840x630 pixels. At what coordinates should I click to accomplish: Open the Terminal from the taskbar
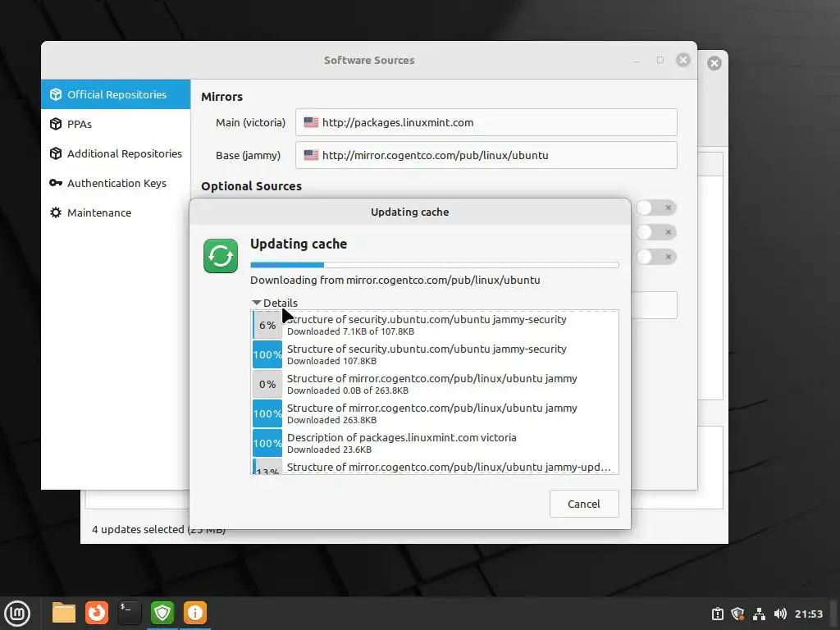(130, 613)
